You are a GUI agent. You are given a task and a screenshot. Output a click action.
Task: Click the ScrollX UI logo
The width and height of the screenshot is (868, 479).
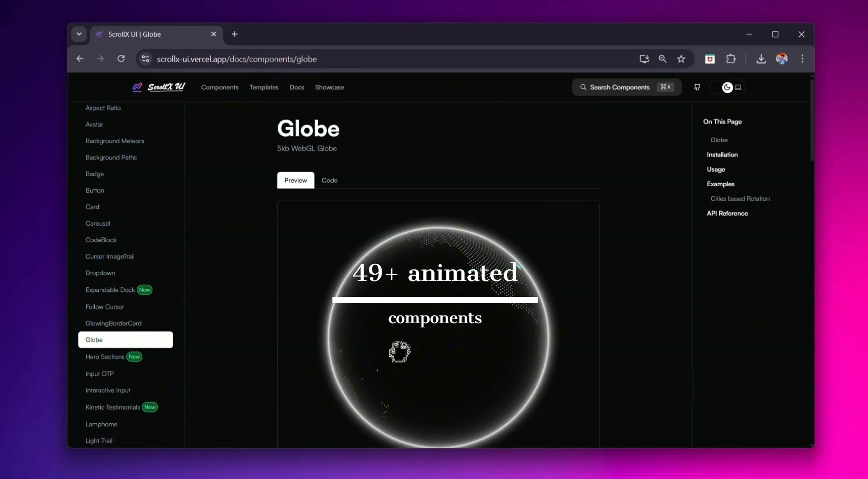tap(158, 87)
